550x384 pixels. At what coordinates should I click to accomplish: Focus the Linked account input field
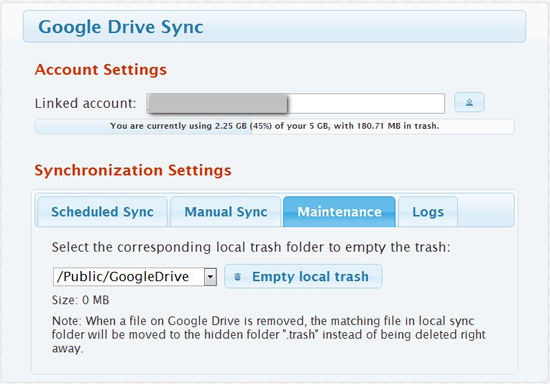[x=296, y=103]
